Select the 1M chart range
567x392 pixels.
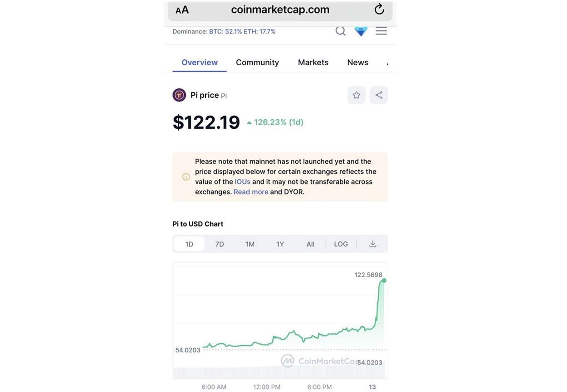[250, 244]
